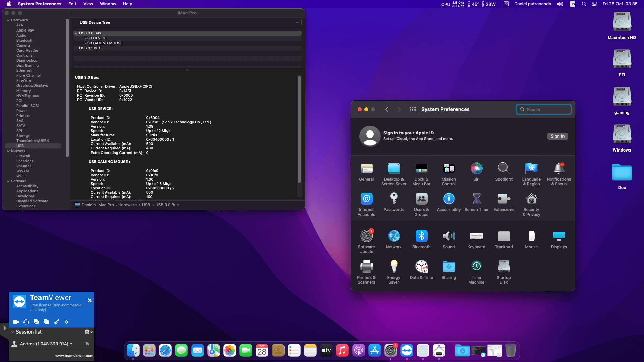The height and width of the screenshot is (362, 644).
Task: Open Time Machine preferences
Action: click(476, 273)
